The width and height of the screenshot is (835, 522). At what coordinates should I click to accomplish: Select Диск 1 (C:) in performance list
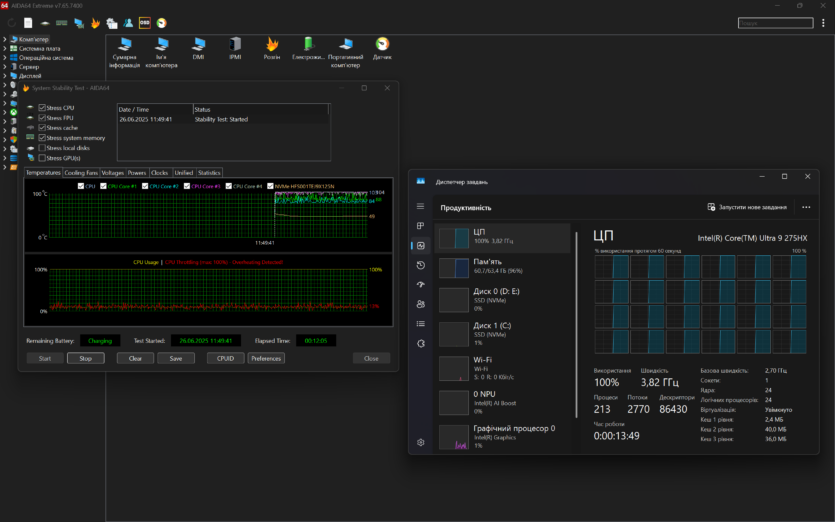click(x=503, y=334)
